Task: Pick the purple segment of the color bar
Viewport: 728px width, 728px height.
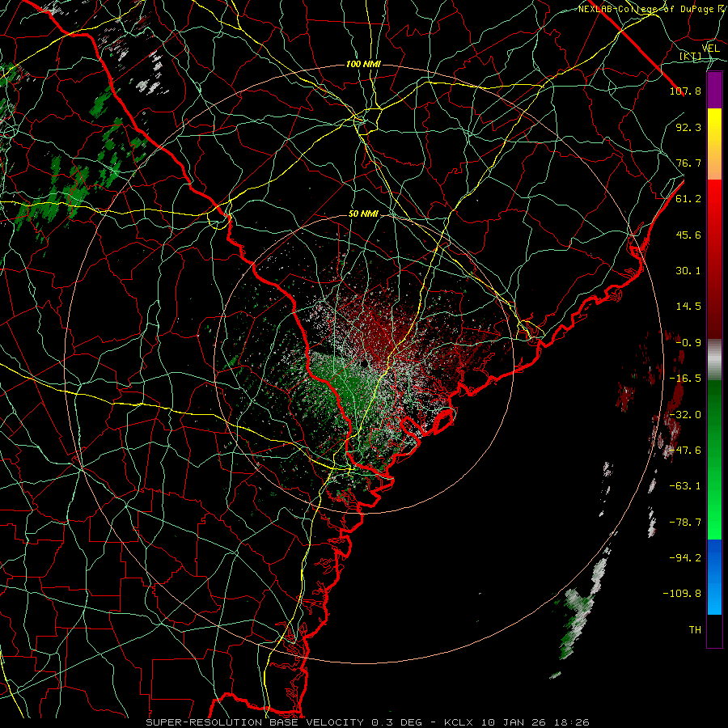Action: [714, 90]
